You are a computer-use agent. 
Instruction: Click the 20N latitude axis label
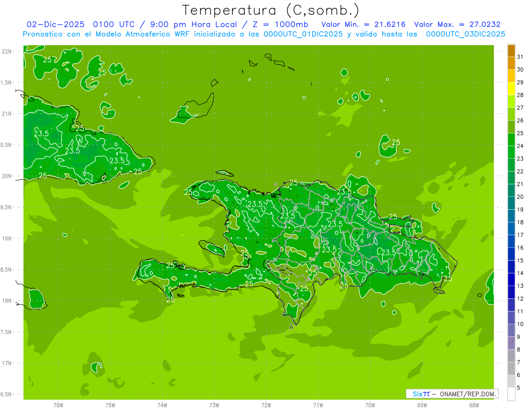(7, 176)
